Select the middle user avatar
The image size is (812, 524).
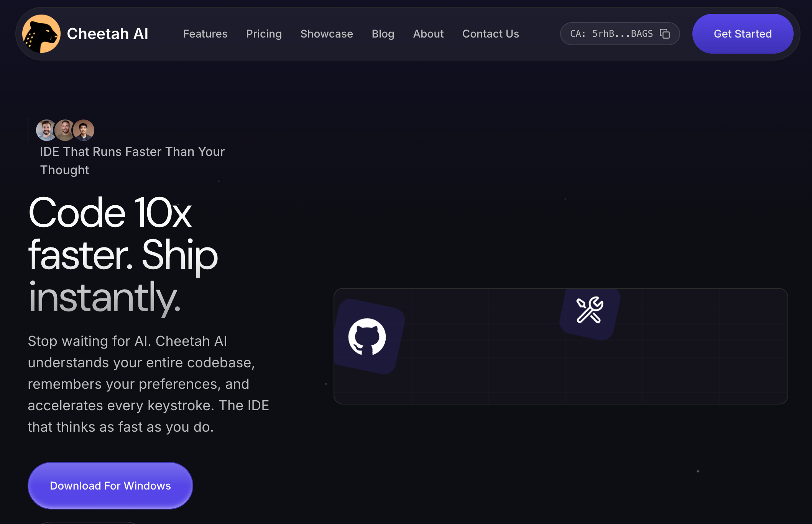click(65, 130)
